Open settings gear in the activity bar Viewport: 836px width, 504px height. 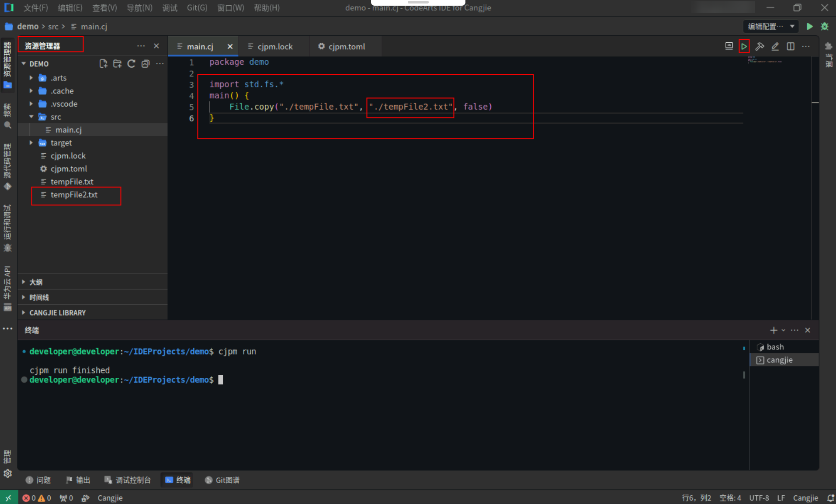(x=7, y=473)
